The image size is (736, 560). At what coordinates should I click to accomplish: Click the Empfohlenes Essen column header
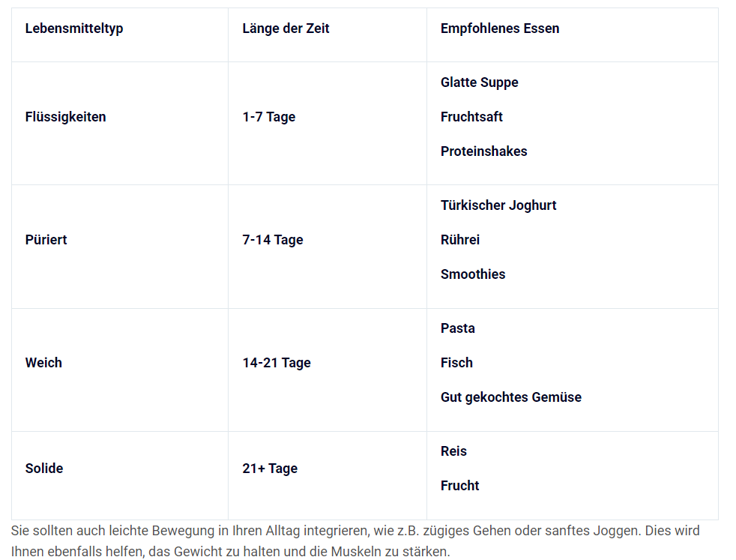click(500, 28)
